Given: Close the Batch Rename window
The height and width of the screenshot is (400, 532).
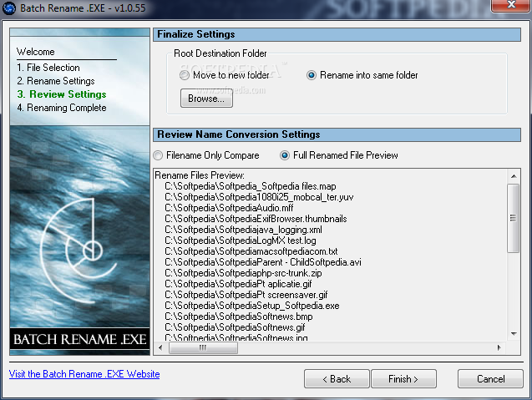Looking at the screenshot, I should (x=511, y=5).
